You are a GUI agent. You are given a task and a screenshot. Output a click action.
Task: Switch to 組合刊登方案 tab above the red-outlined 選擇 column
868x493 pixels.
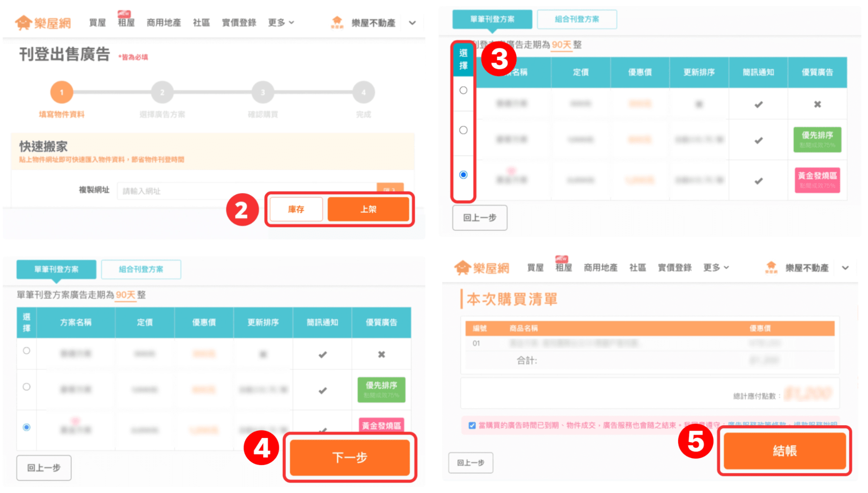[577, 19]
